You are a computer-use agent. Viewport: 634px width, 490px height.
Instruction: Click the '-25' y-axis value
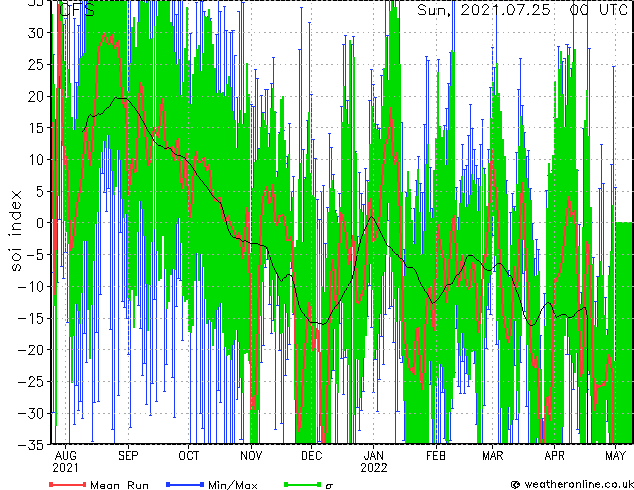(x=31, y=381)
